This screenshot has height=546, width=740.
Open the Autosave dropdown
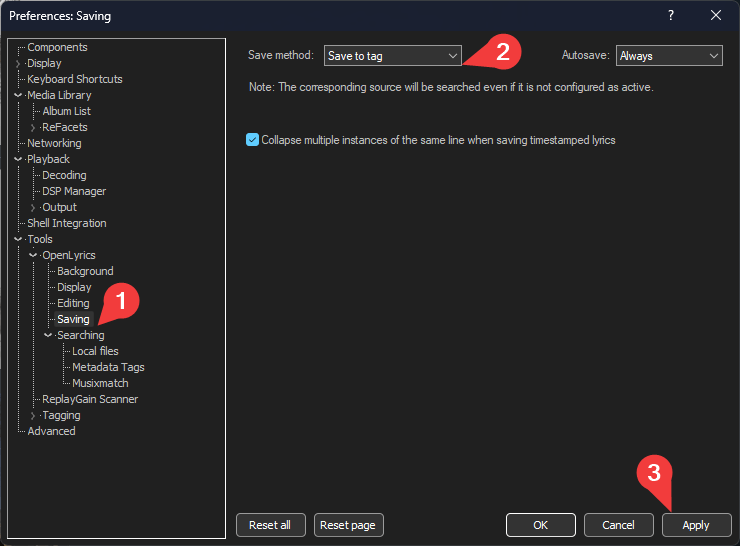pos(669,56)
